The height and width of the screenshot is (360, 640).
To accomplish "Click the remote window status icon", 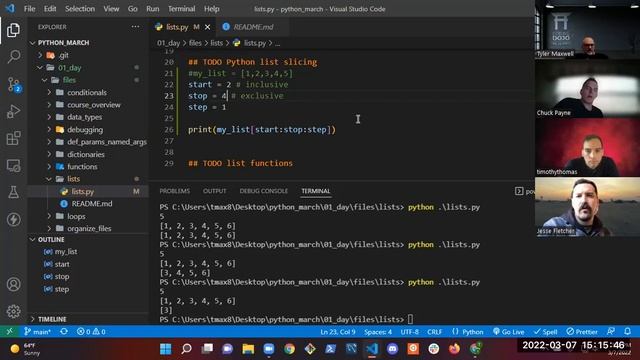I will click(9, 331).
